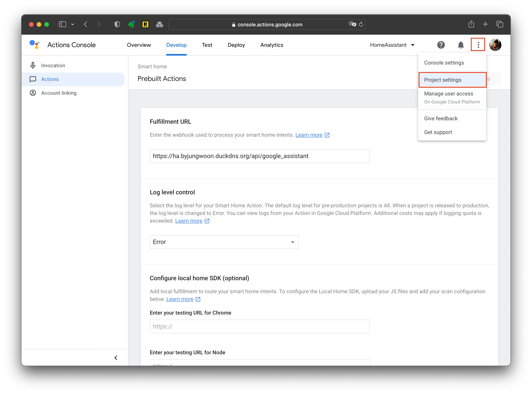Reload the page with refresh icon
This screenshot has height=394, width=532.
pyautogui.click(x=361, y=24)
